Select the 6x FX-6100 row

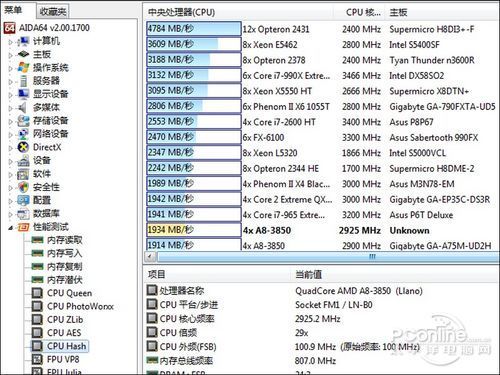point(322,137)
